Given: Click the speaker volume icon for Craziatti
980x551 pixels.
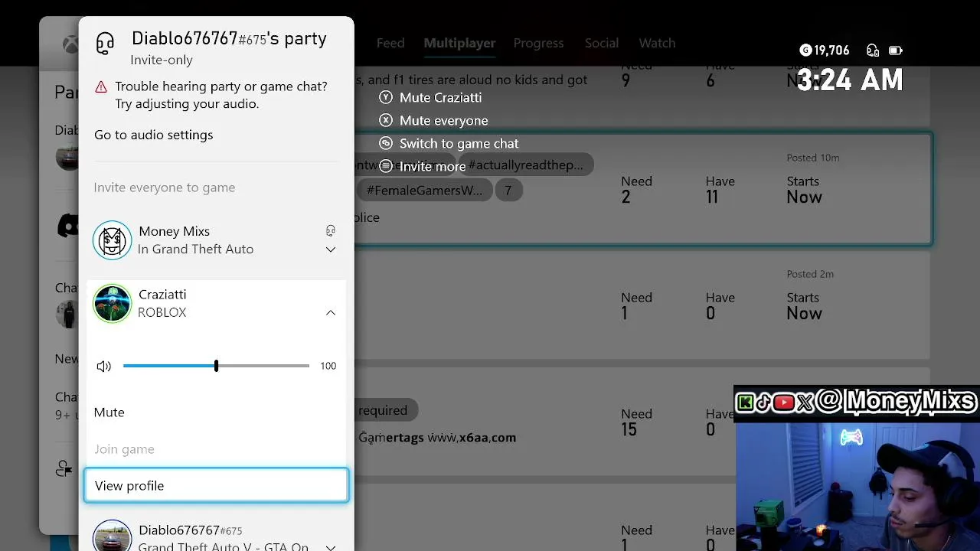Looking at the screenshot, I should point(104,367).
